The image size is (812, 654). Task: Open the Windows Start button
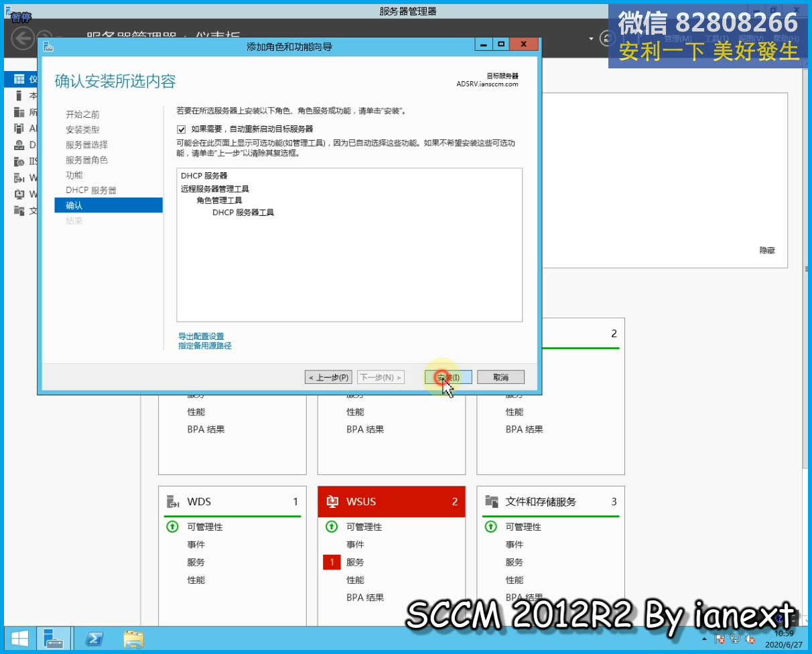(19, 639)
